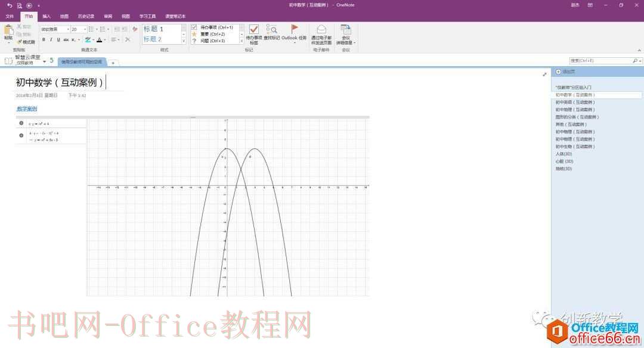Open page 图形的分类（互动案例）

click(577, 117)
